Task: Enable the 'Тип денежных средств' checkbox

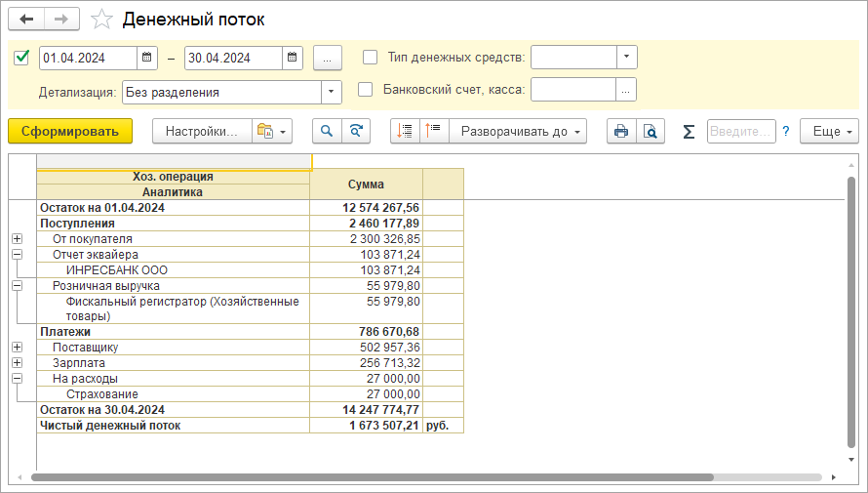Action: coord(368,58)
